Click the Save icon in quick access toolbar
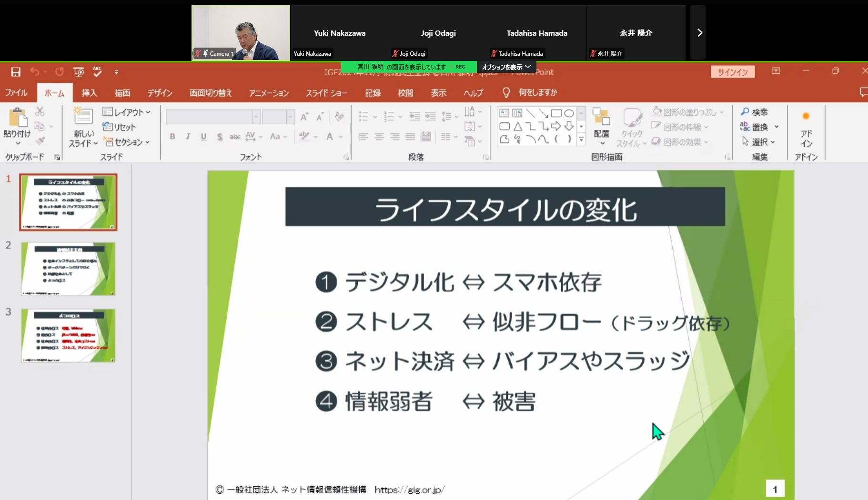868x500 pixels. pyautogui.click(x=16, y=72)
